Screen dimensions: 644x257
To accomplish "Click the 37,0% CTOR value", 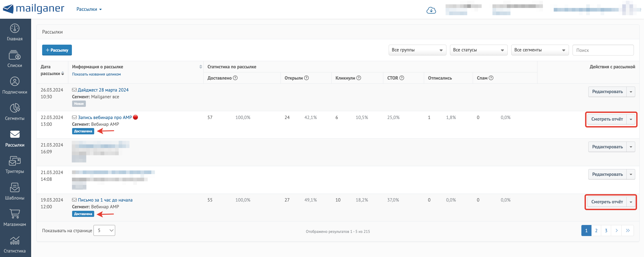I will (x=393, y=200).
